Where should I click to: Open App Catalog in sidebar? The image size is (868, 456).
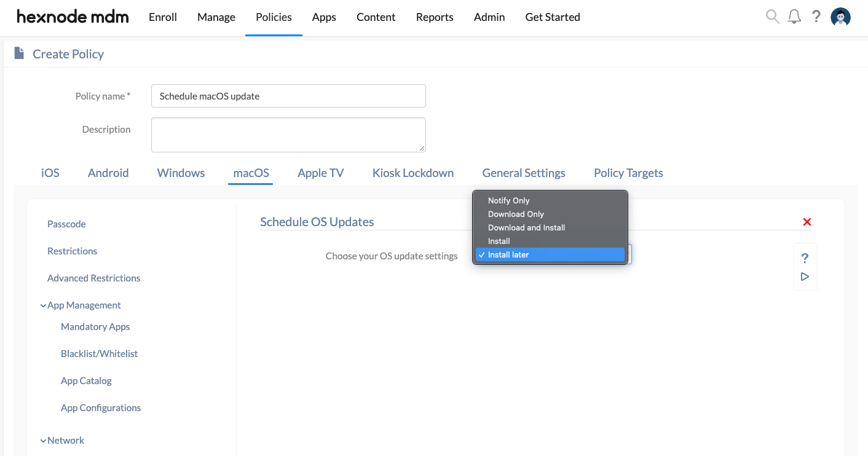(86, 380)
